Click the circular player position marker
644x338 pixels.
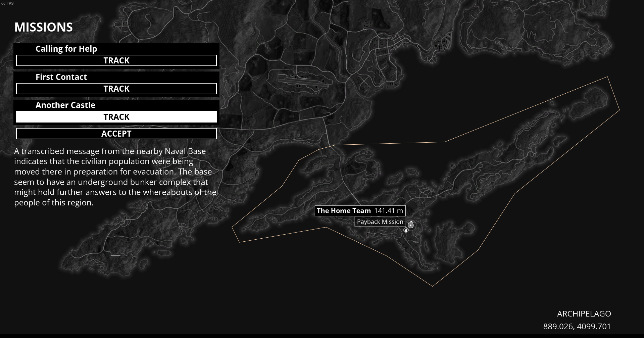pyautogui.click(x=411, y=225)
